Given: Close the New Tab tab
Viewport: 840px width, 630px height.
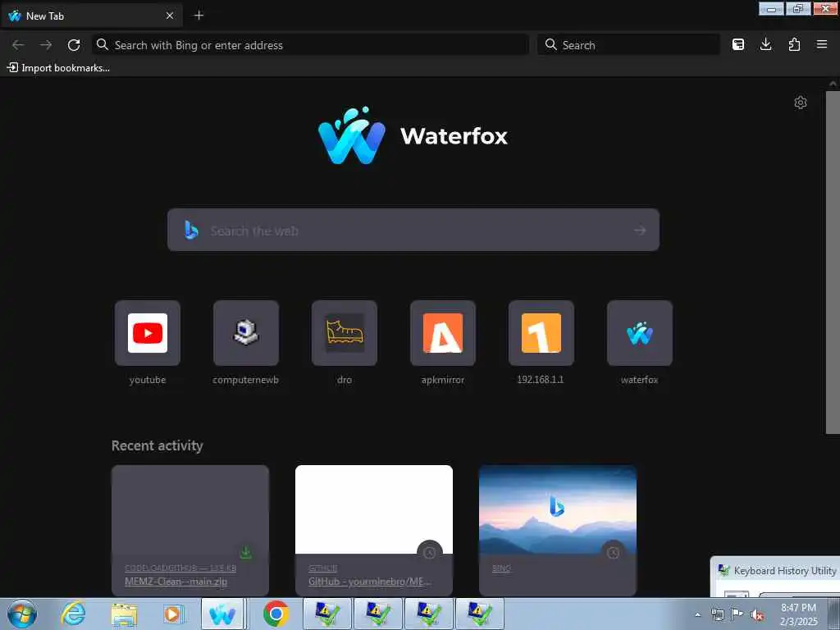Looking at the screenshot, I should (170, 16).
